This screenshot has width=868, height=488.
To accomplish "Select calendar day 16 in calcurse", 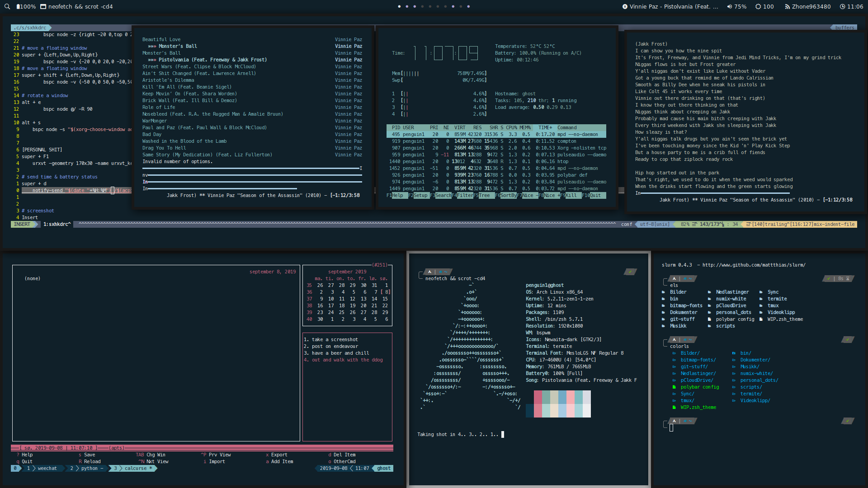I will pyautogui.click(x=320, y=306).
